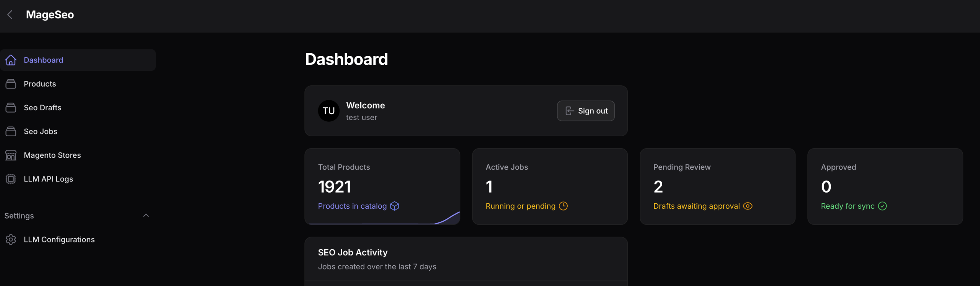Screen dimensions: 980x286
Task: Click the Seo Drafts sidebar icon
Action: point(11,108)
